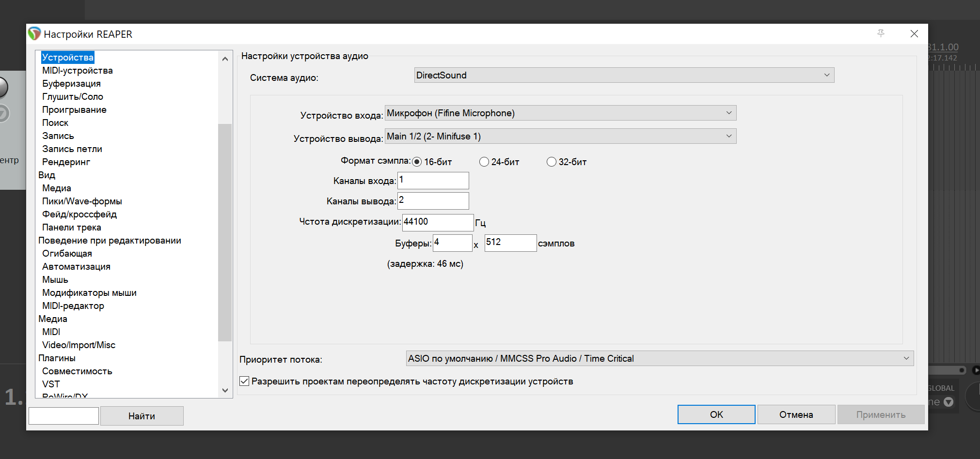Open Запись settings page

point(58,136)
